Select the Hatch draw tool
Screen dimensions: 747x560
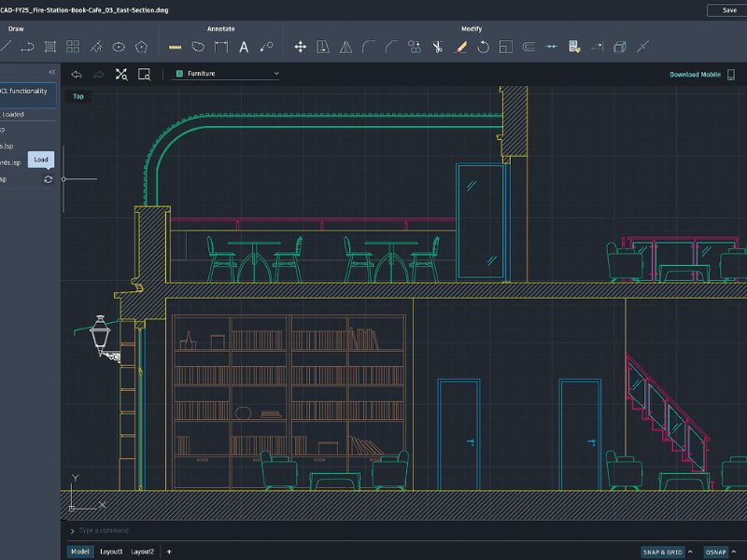50,46
